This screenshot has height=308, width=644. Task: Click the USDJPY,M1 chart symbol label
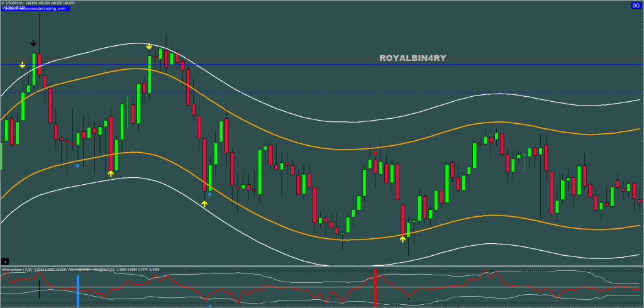click(x=14, y=3)
